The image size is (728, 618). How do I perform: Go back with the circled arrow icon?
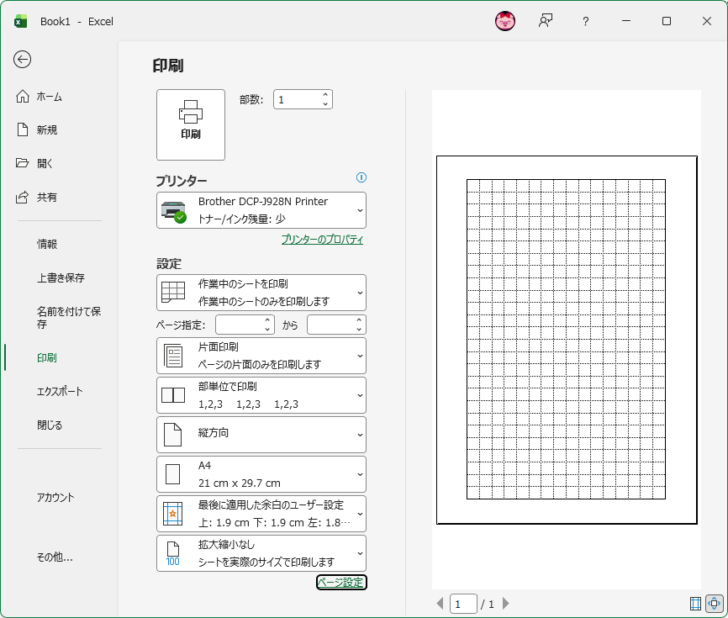click(x=22, y=59)
